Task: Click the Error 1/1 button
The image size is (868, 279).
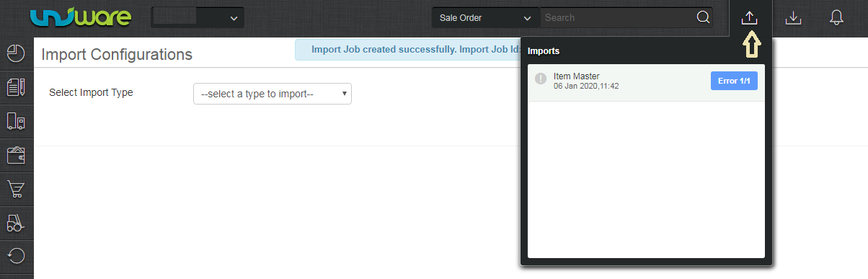Action: click(x=734, y=81)
